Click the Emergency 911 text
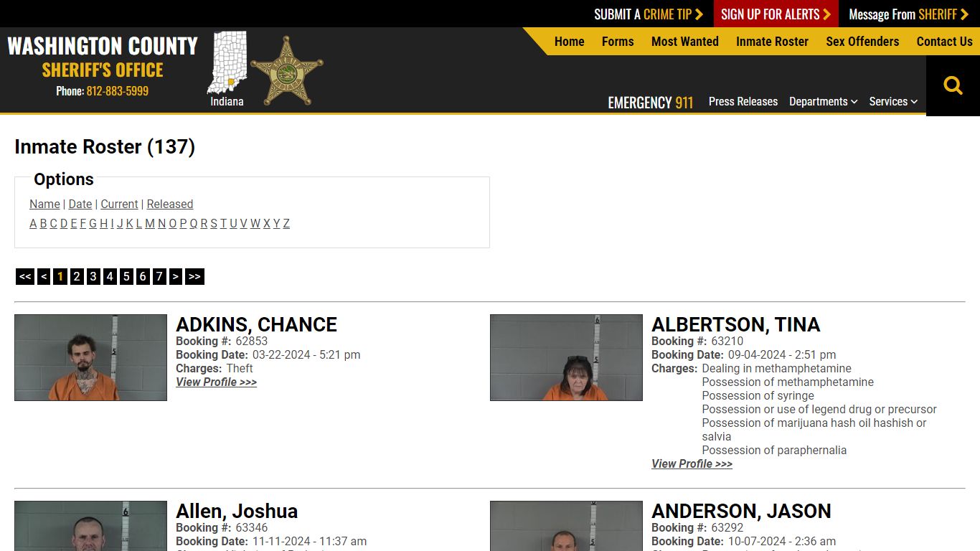Image resolution: width=980 pixels, height=551 pixels. [651, 103]
